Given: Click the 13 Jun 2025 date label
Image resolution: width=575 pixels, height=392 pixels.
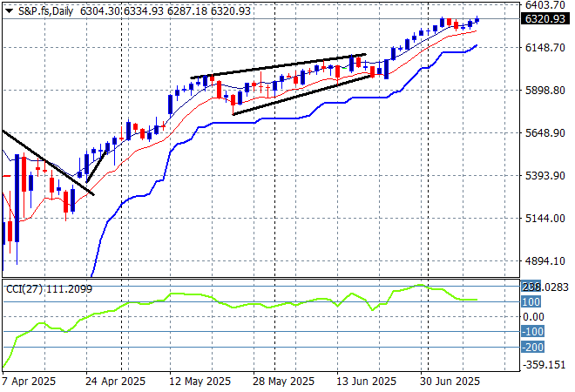Looking at the screenshot, I should [x=366, y=382].
